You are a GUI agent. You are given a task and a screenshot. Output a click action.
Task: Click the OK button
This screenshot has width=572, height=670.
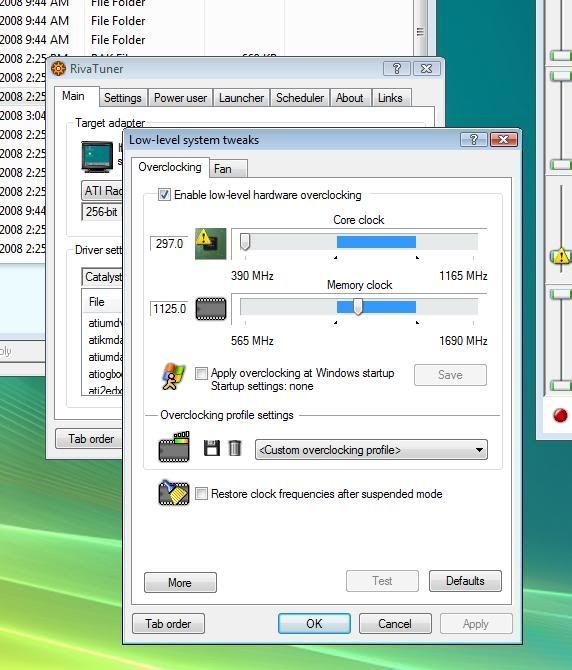coord(314,623)
